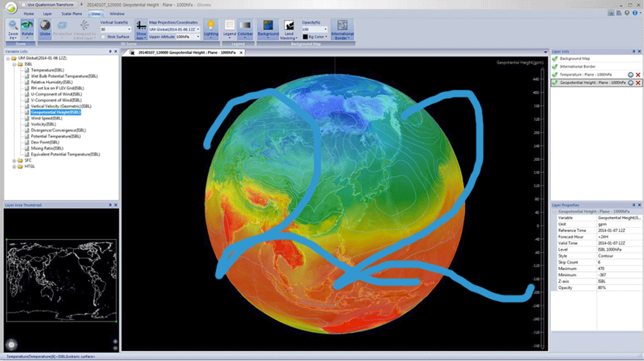Hide the Temperature Plane 1000hPa layer
The image size is (644, 361).
[x=555, y=75]
